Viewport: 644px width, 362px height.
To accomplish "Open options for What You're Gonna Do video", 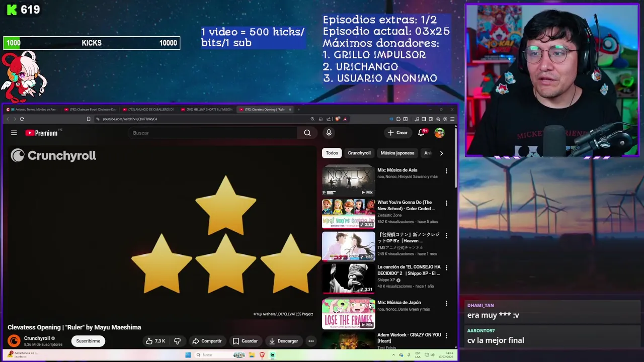I will tap(446, 203).
